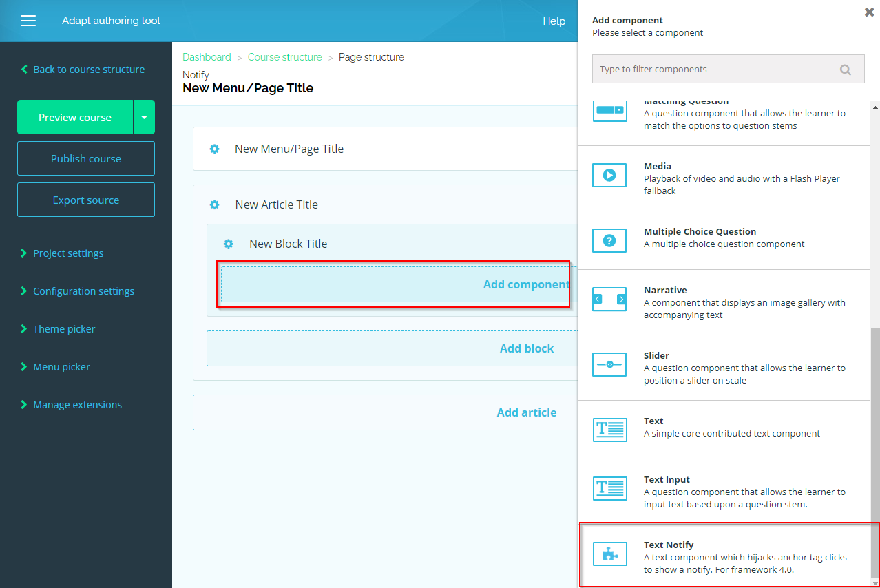Click the Text component icon
Viewport: 880px width, 588px height.
pyautogui.click(x=609, y=430)
